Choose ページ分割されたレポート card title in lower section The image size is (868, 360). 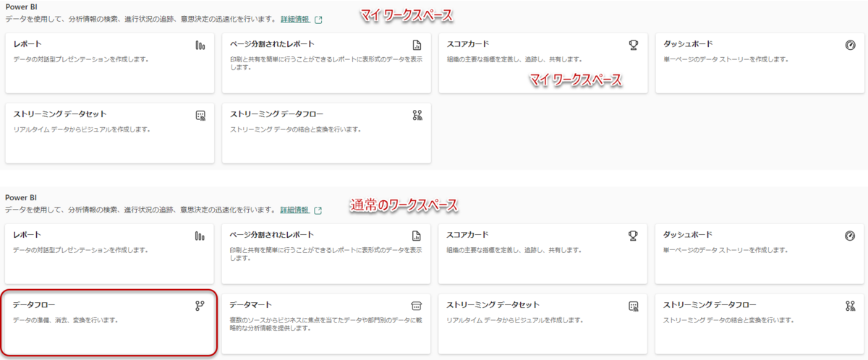(x=272, y=235)
